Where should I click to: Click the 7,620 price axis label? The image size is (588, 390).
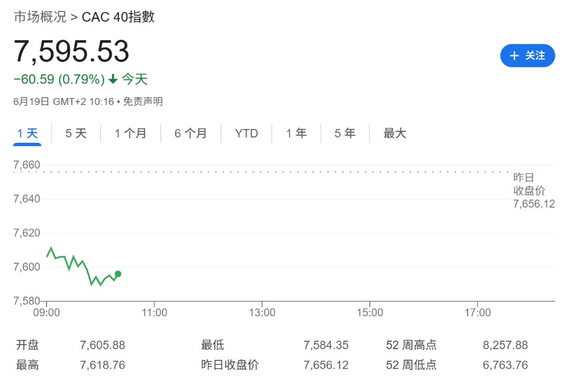pos(26,233)
